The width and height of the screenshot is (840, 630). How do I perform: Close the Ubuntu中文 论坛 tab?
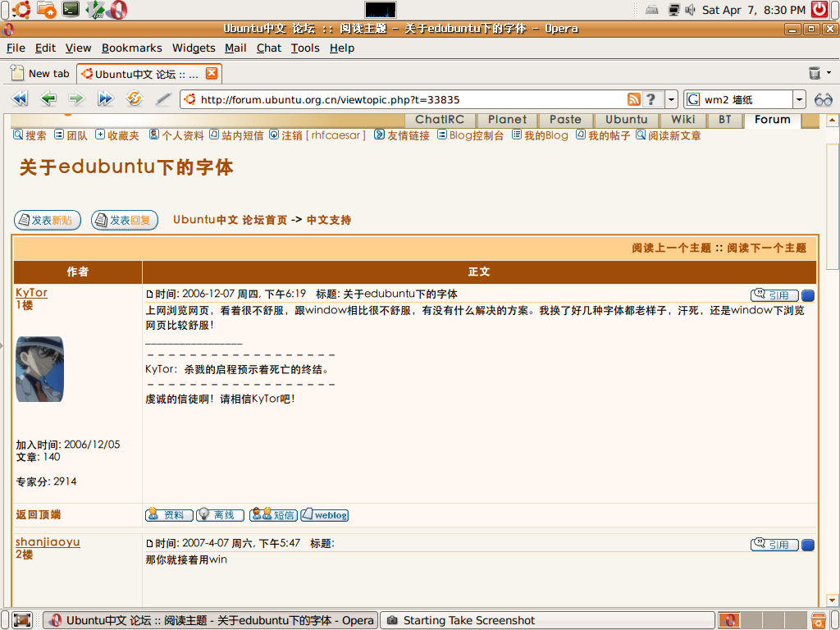click(x=212, y=73)
